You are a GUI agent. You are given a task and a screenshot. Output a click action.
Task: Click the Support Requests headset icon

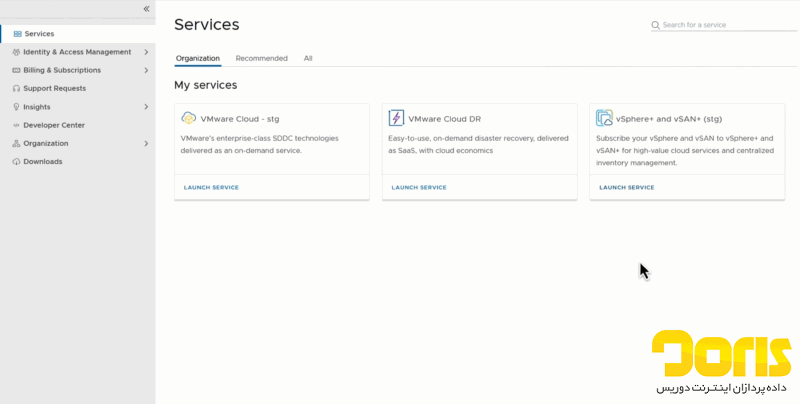point(16,88)
